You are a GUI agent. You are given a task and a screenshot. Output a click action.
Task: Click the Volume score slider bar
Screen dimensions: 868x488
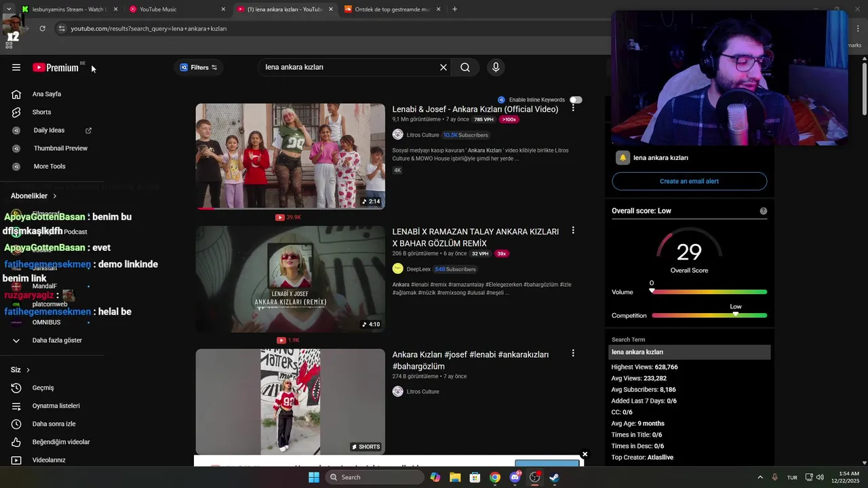coord(709,292)
